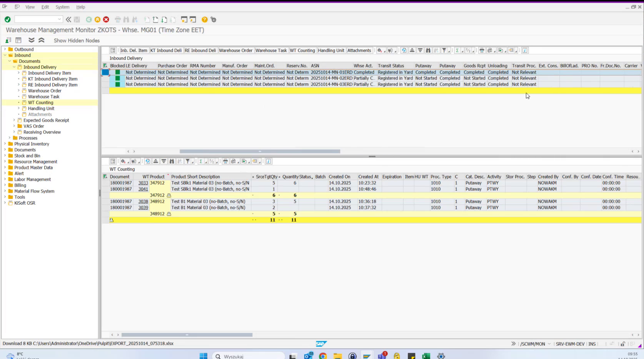Click the Show Hidden Nodes button

coord(76,40)
